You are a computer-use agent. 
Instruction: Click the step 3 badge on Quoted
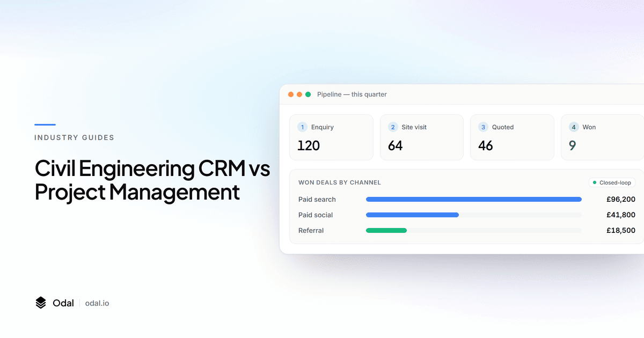pyautogui.click(x=483, y=127)
